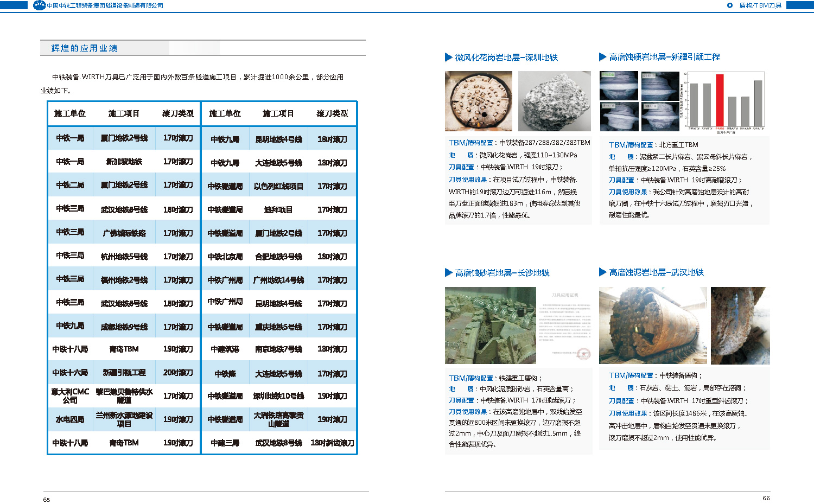
Task: Click the blue triangle before 高磨蚀砂岩地层-长沙地铁
Action: [448, 272]
